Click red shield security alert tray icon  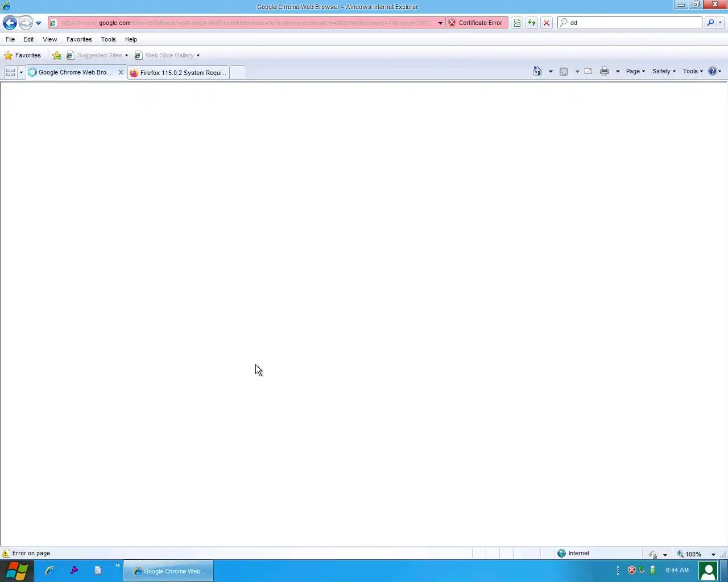click(x=632, y=570)
